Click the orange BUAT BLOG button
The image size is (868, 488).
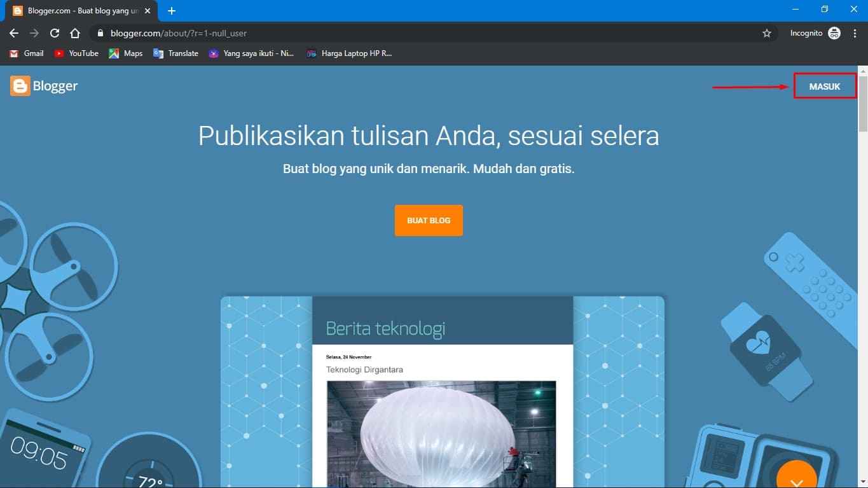pos(429,220)
